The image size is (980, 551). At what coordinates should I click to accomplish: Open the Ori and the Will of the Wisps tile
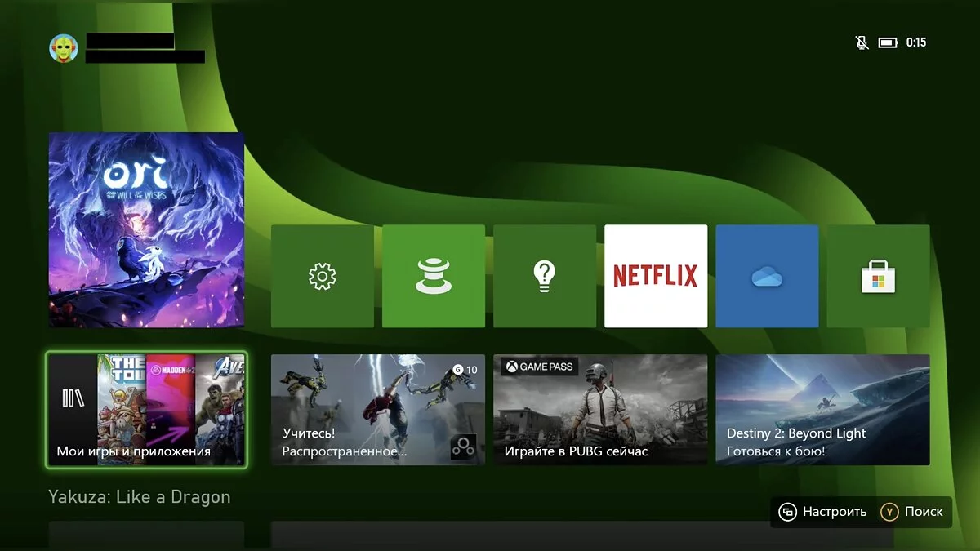(146, 230)
